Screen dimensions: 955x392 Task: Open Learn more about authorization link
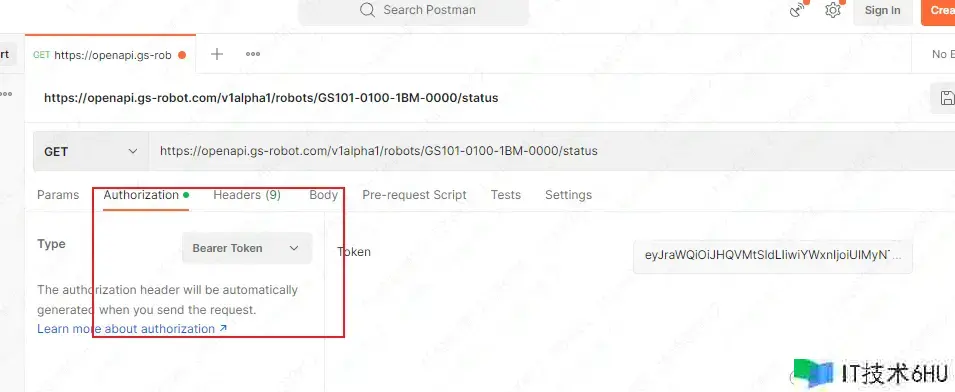tap(132, 329)
